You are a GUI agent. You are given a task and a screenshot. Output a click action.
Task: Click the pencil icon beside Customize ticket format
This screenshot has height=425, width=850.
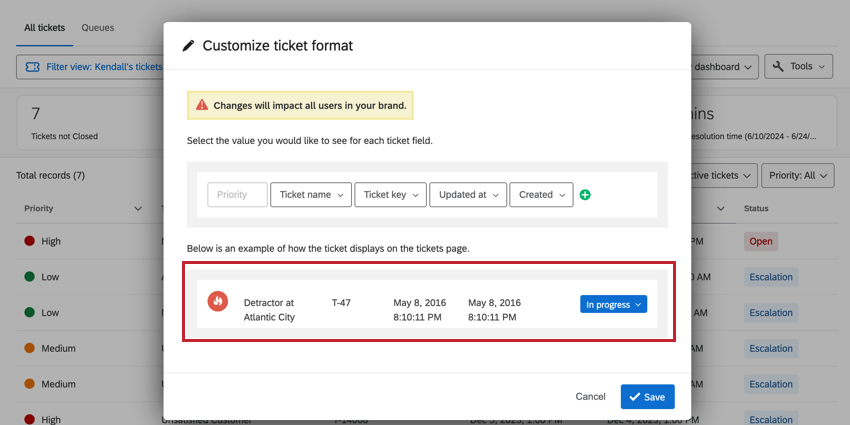(188, 46)
